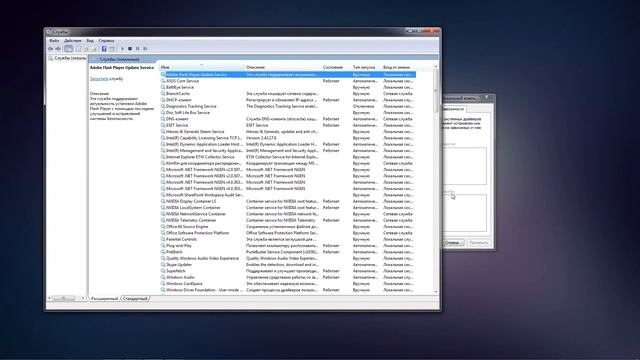
Task: Select NVIDIA LocalSystem Container name
Action: coord(193,207)
